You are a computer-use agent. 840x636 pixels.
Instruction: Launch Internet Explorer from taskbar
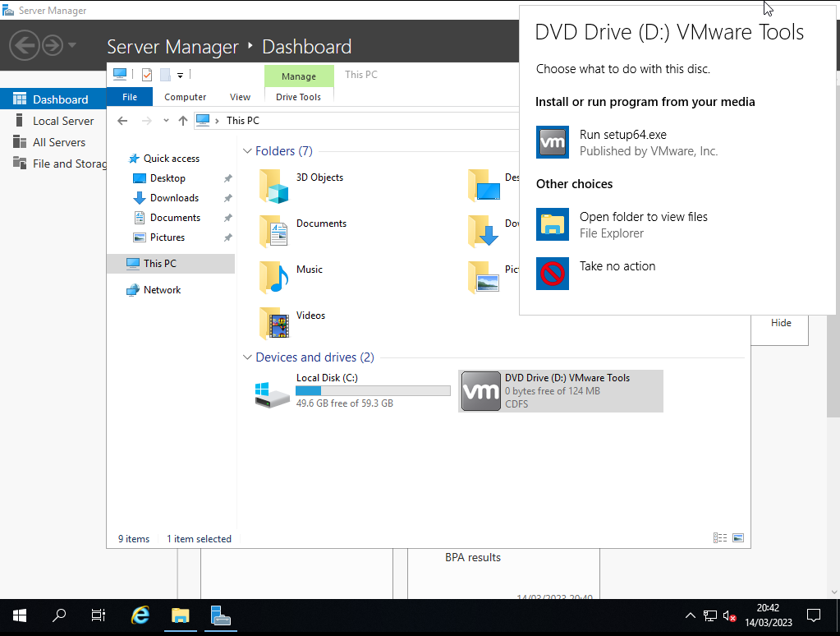coord(141,615)
